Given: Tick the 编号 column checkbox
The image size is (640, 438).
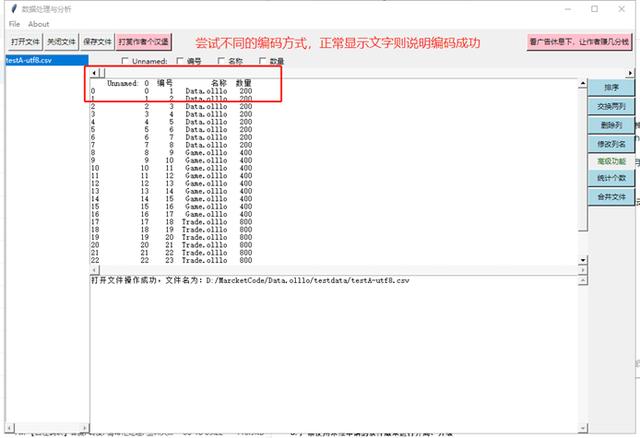Looking at the screenshot, I should tap(180, 61).
